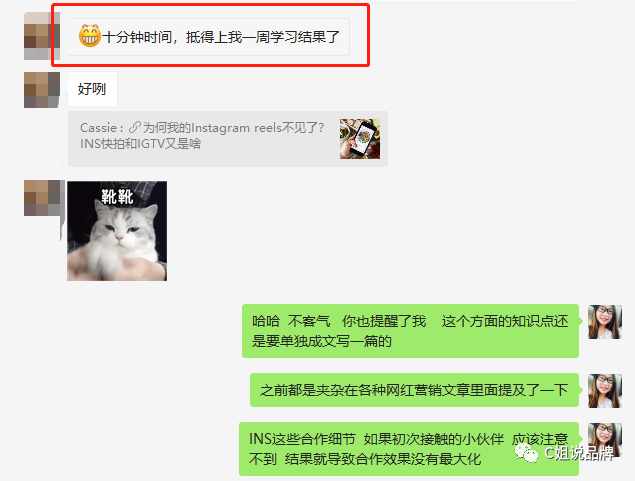Click sender avatar beside 哈哈 不客气 message
635x481 pixels.
[x=604, y=322]
